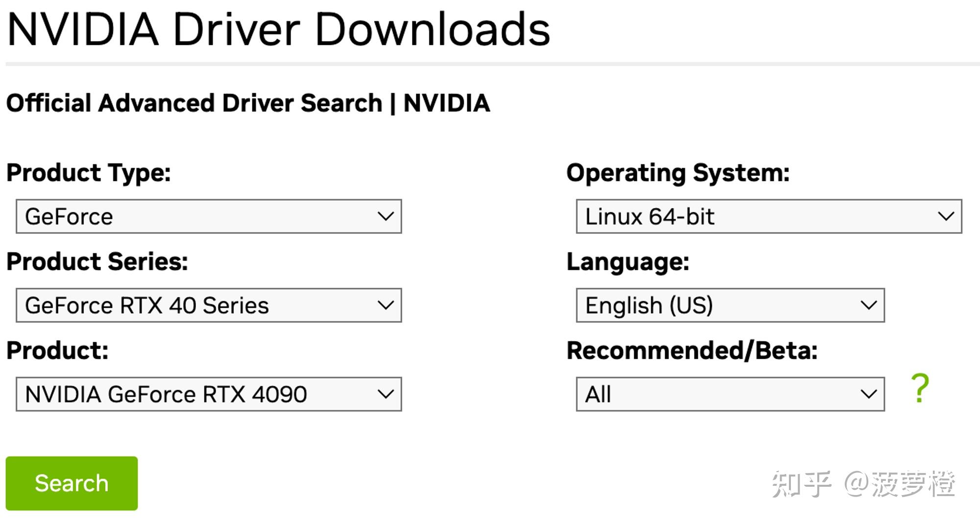Click the 'NVIDIA Driver Downloads' page heading
The height and width of the screenshot is (524, 980).
[x=278, y=29]
